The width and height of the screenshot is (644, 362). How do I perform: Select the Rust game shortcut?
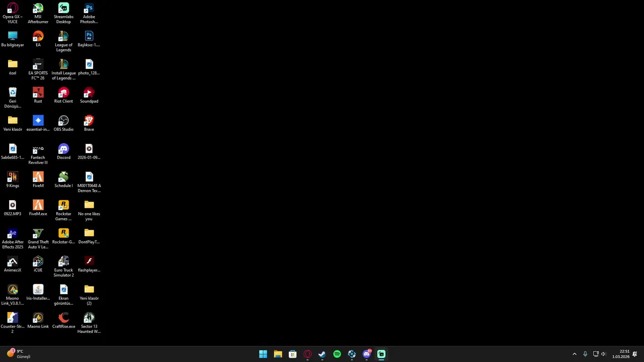(38, 96)
